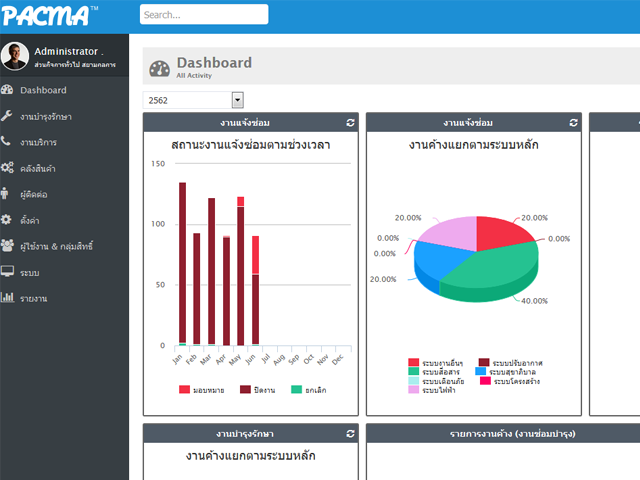The height and width of the screenshot is (480, 640).
Task: Click the monitor icon for ระบบ
Action: pos(8,271)
